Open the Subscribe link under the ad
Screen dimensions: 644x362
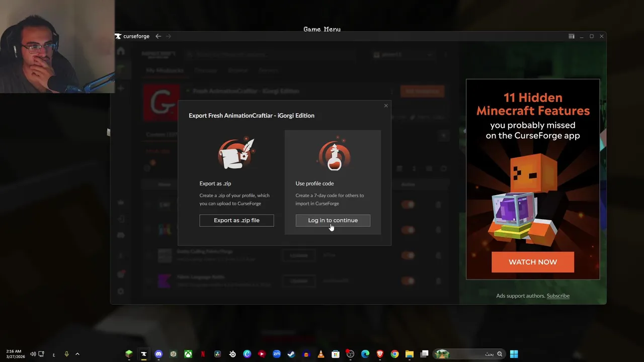[x=558, y=296]
